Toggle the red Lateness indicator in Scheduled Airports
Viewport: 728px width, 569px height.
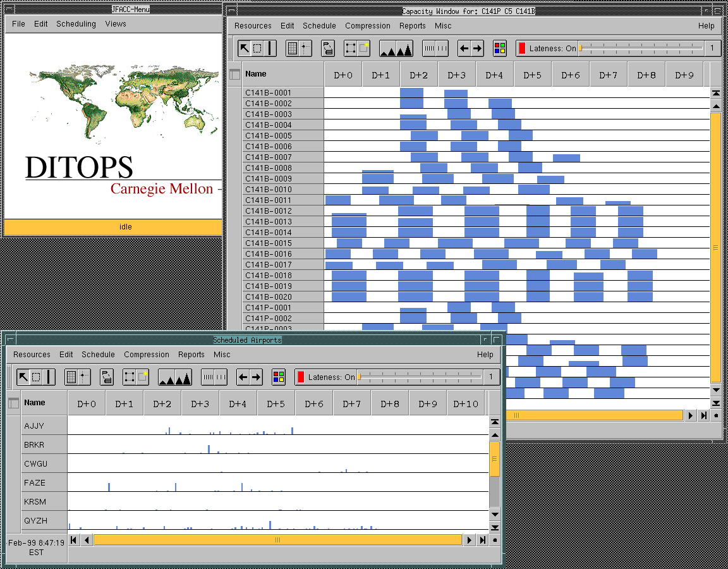(301, 377)
